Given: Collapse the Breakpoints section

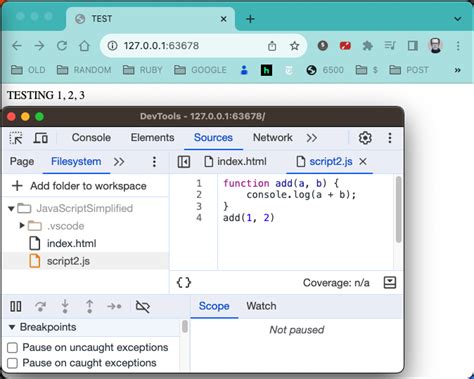Looking at the screenshot, I should (x=12, y=327).
